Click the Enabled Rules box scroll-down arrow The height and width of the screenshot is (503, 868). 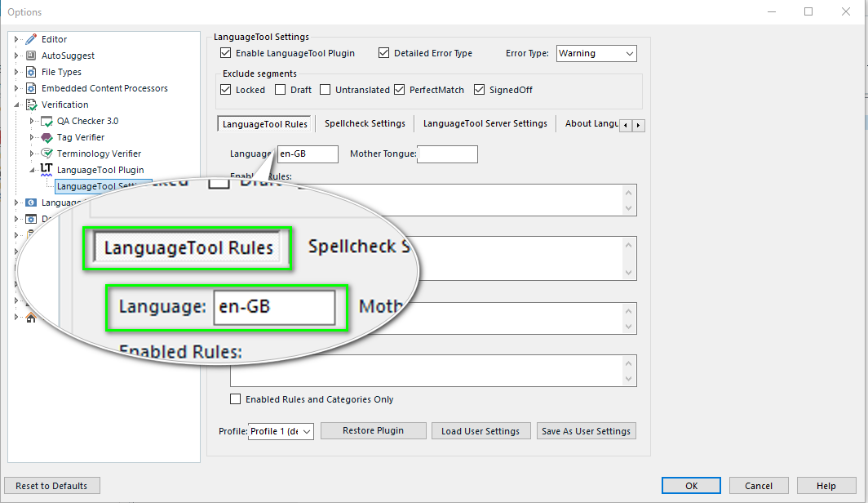(x=628, y=208)
